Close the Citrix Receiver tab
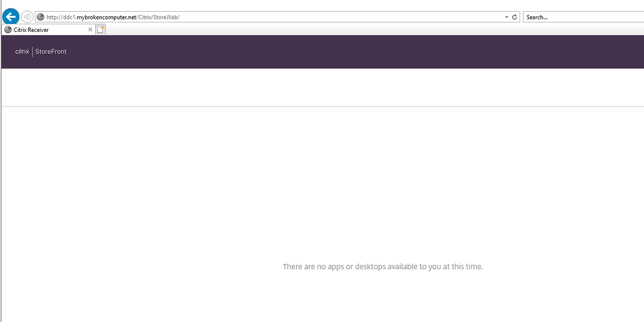Viewport: 644px width, 322px height. (90, 30)
